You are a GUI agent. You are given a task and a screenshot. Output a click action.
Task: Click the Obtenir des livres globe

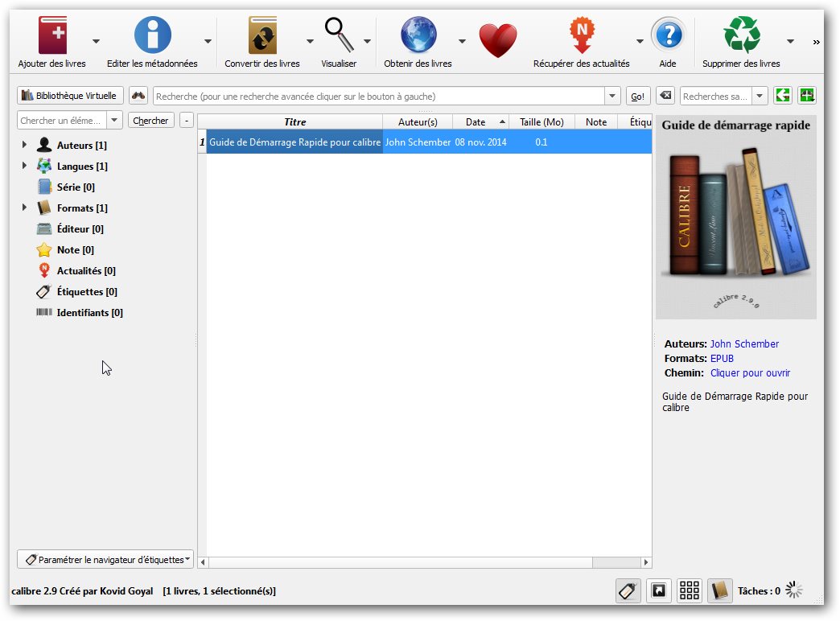[418, 36]
